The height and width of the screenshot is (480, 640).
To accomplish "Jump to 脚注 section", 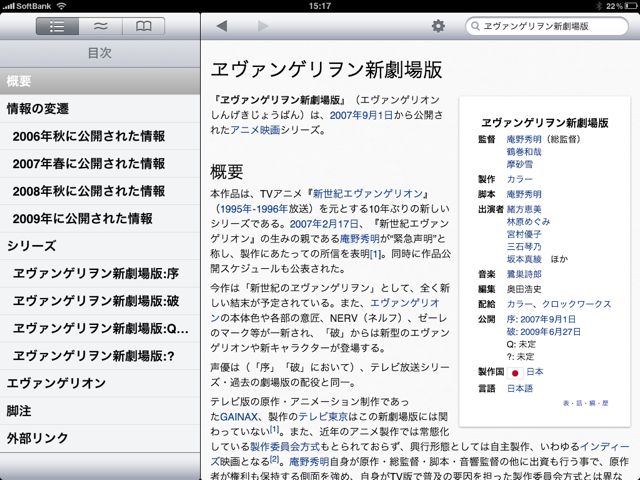I will click(100, 411).
